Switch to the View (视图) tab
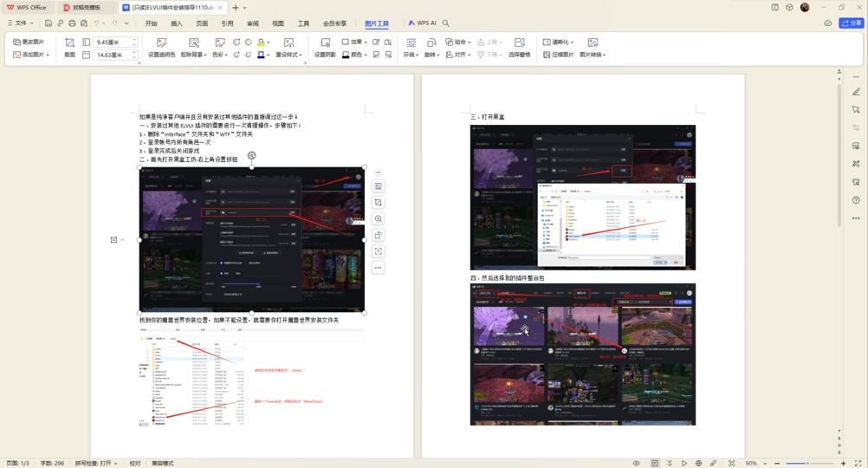The height and width of the screenshot is (468, 868). click(278, 23)
